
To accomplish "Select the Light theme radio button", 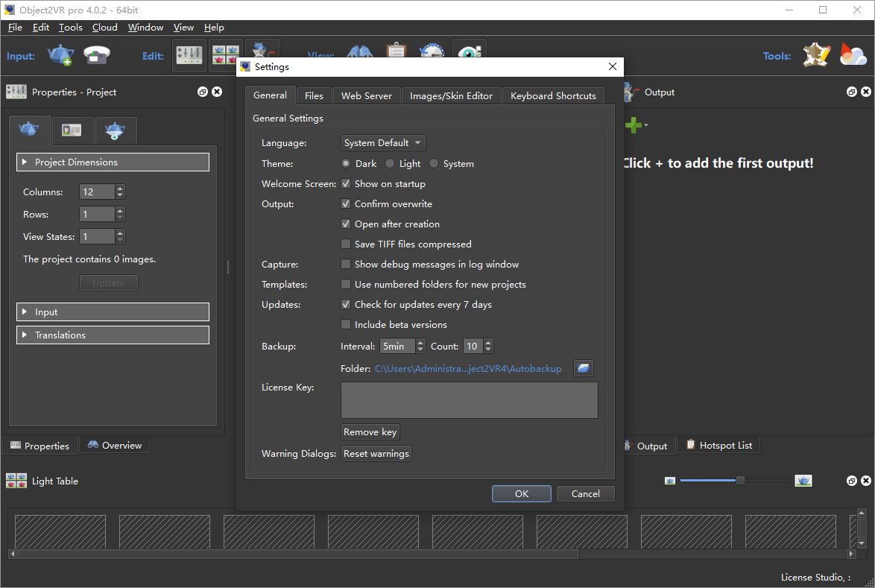I will click(x=390, y=163).
